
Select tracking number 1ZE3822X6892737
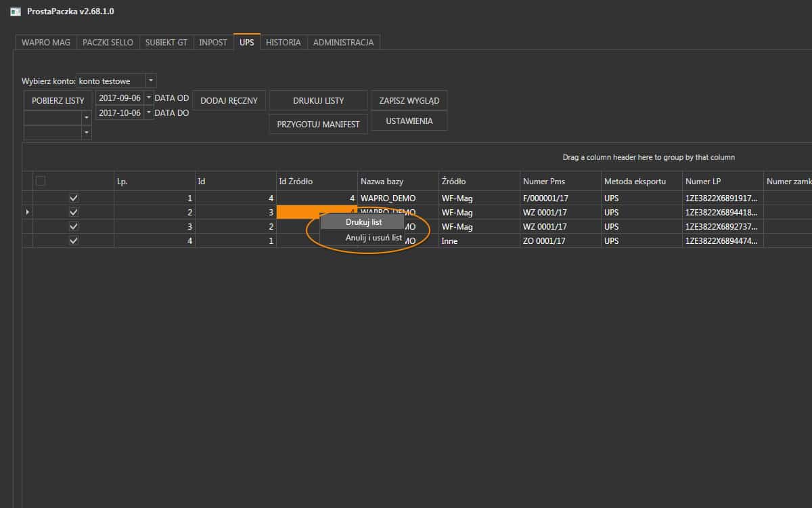click(x=723, y=226)
